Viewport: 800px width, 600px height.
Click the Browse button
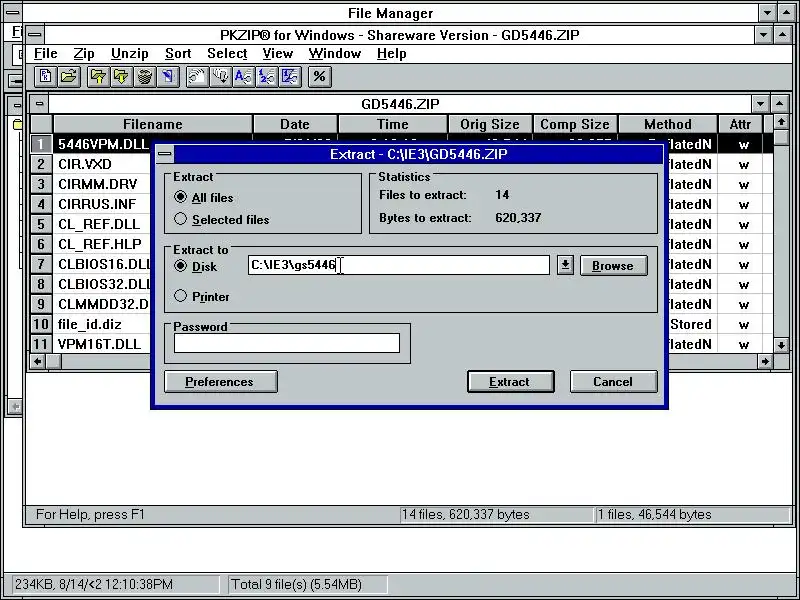tap(614, 266)
